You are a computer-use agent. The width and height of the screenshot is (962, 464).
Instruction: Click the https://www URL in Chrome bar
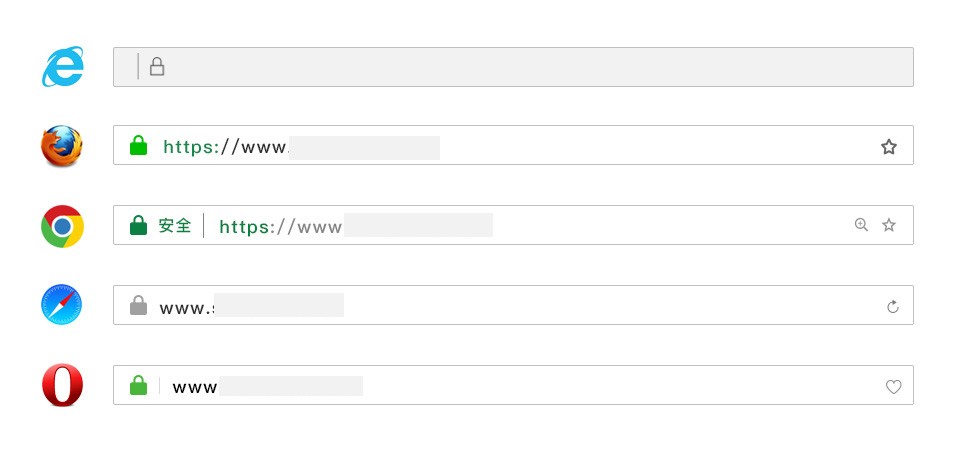coord(280,227)
